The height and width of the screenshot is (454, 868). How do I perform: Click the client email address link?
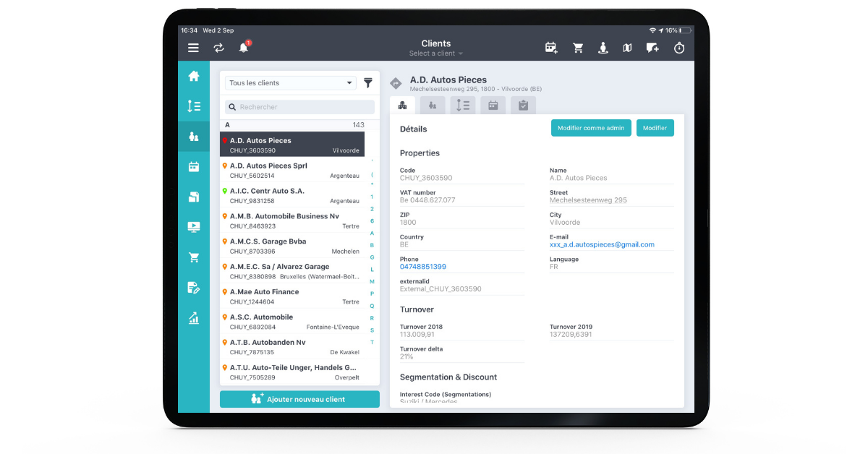pyautogui.click(x=602, y=244)
